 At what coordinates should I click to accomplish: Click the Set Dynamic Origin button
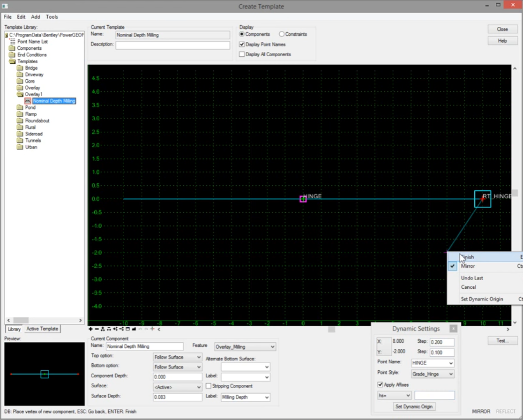(x=414, y=406)
